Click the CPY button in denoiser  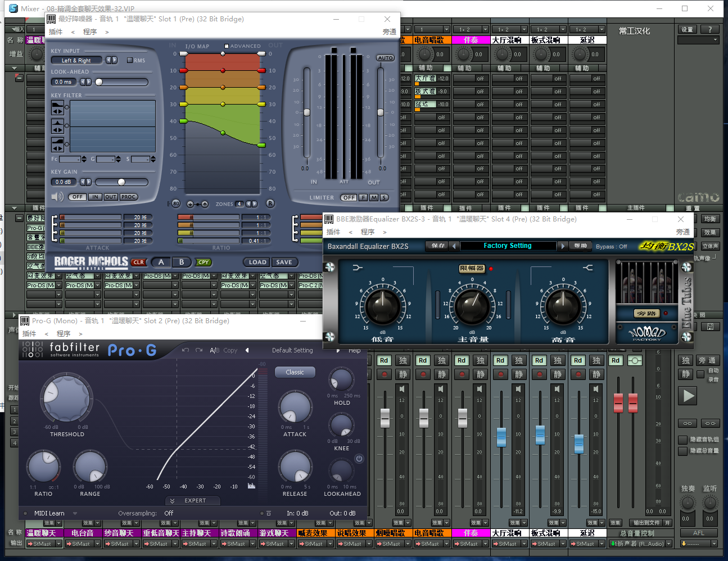(204, 263)
